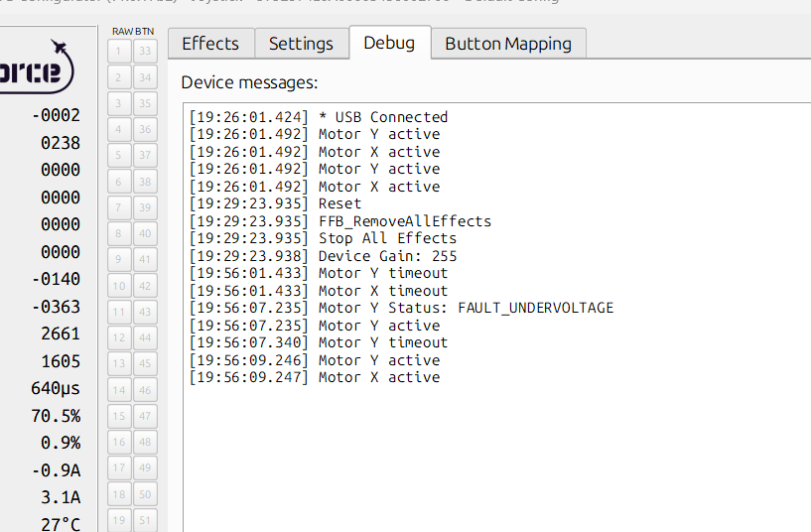
Task: Click the 27°C temperature readout
Action: click(60, 524)
